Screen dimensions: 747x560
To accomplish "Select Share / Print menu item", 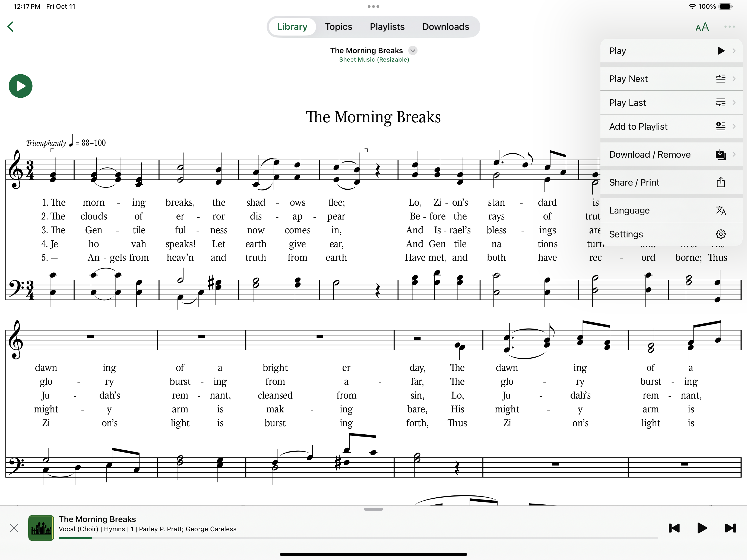I will [671, 183].
